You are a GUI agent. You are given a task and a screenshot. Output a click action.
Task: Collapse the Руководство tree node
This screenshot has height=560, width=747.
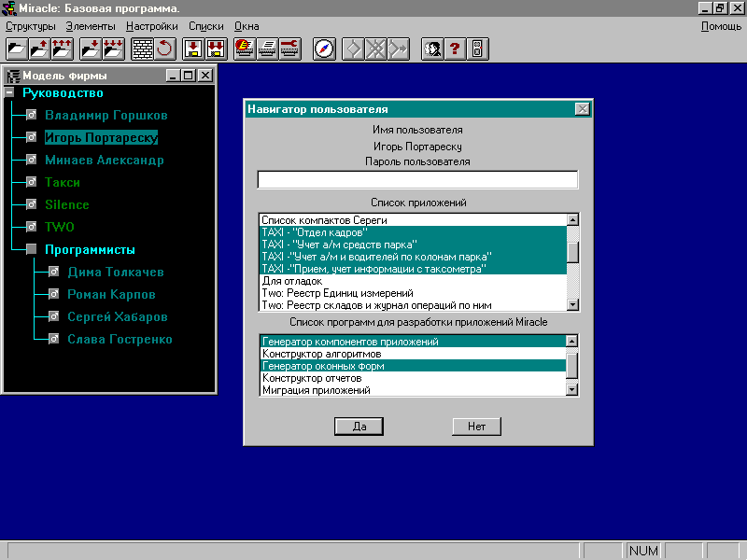point(9,93)
